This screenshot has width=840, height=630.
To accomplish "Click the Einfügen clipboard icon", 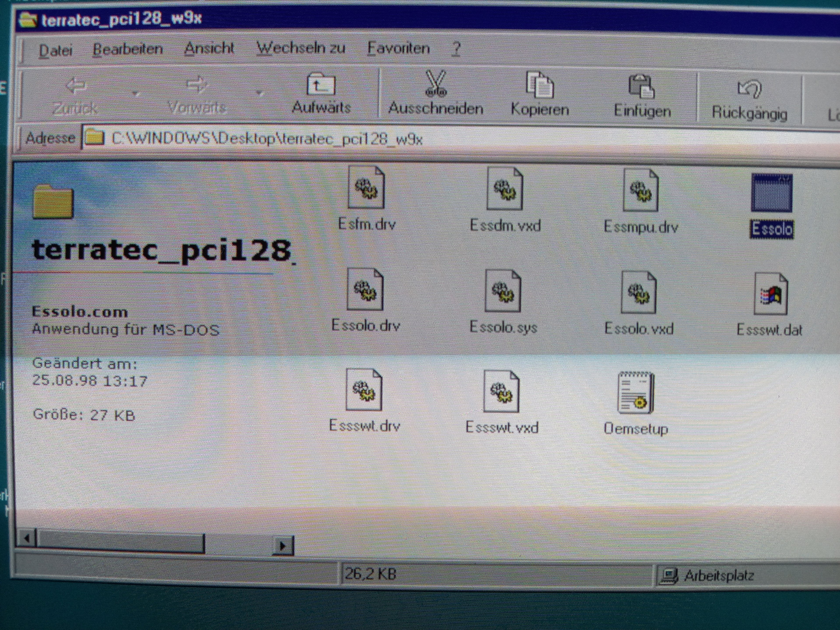I will tap(641, 87).
